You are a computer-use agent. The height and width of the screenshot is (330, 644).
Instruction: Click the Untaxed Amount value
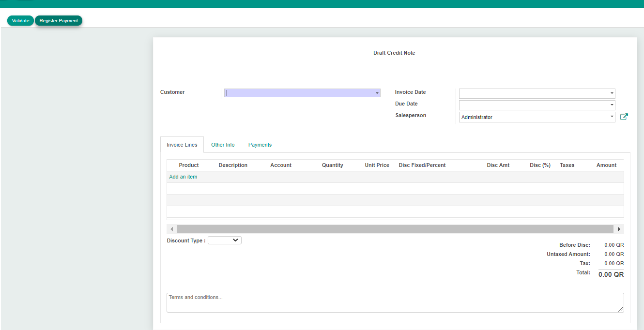click(x=614, y=254)
